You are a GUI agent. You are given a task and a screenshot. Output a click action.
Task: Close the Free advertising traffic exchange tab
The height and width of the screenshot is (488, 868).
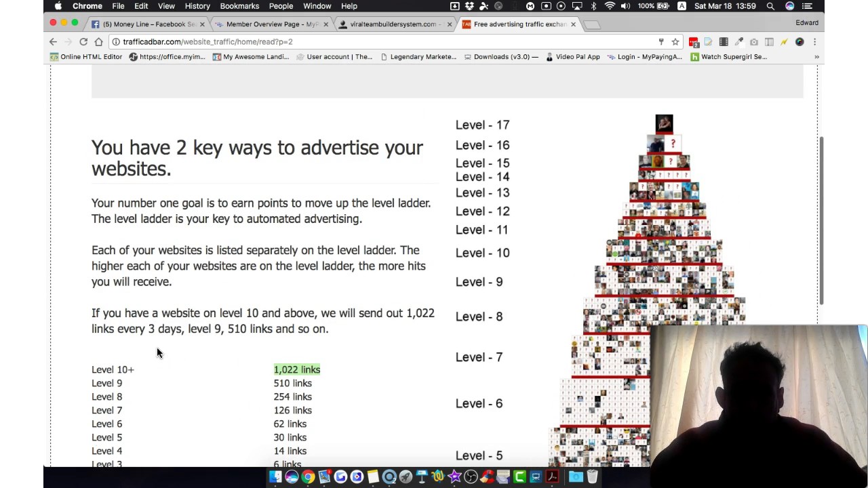[573, 24]
